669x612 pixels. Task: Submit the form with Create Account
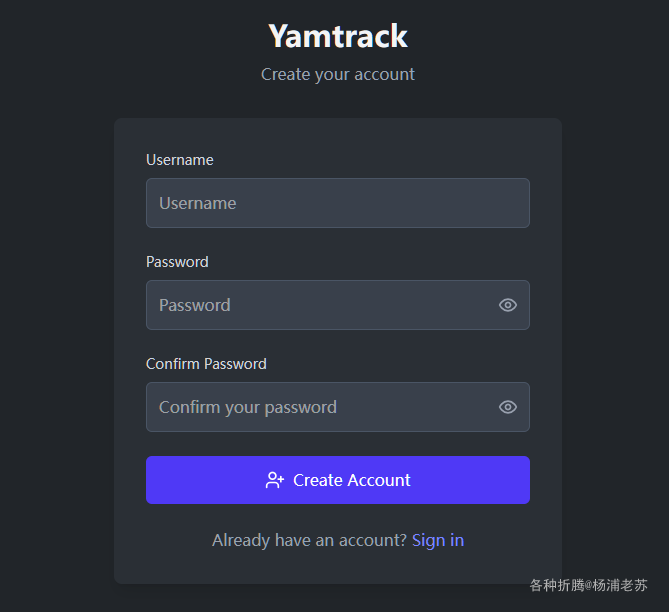tap(338, 480)
